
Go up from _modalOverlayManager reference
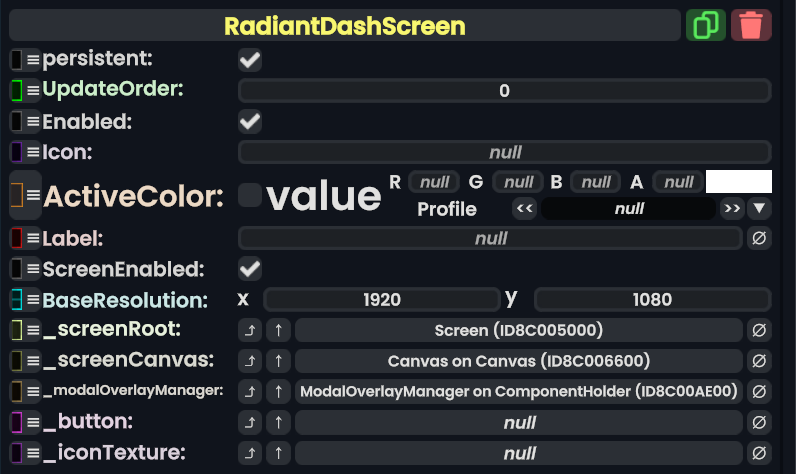pos(278,391)
